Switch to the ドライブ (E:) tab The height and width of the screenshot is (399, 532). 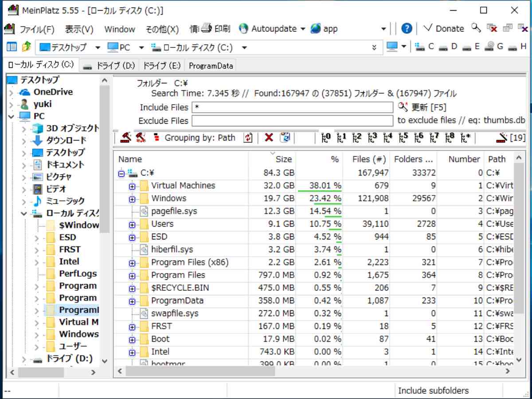(161, 66)
